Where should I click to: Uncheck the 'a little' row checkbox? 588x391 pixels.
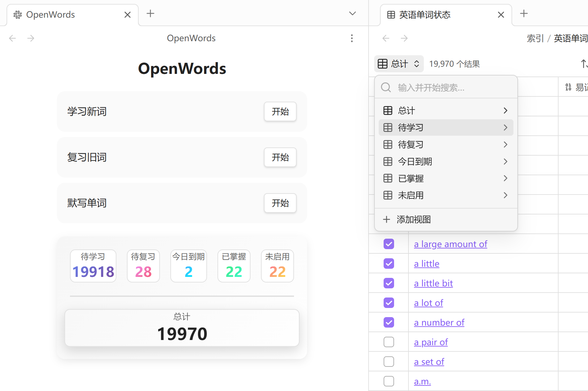coord(389,263)
